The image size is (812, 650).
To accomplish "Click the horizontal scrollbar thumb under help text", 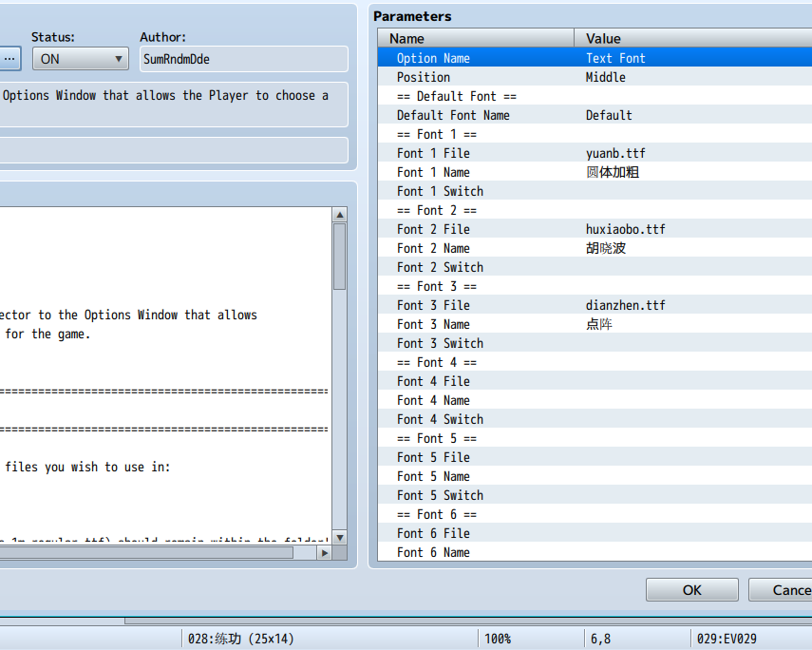I will pos(146,553).
